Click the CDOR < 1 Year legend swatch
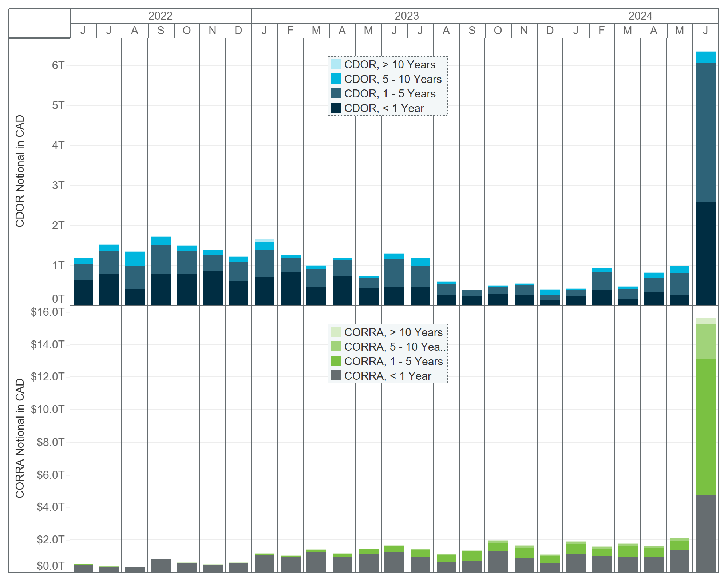 click(336, 108)
